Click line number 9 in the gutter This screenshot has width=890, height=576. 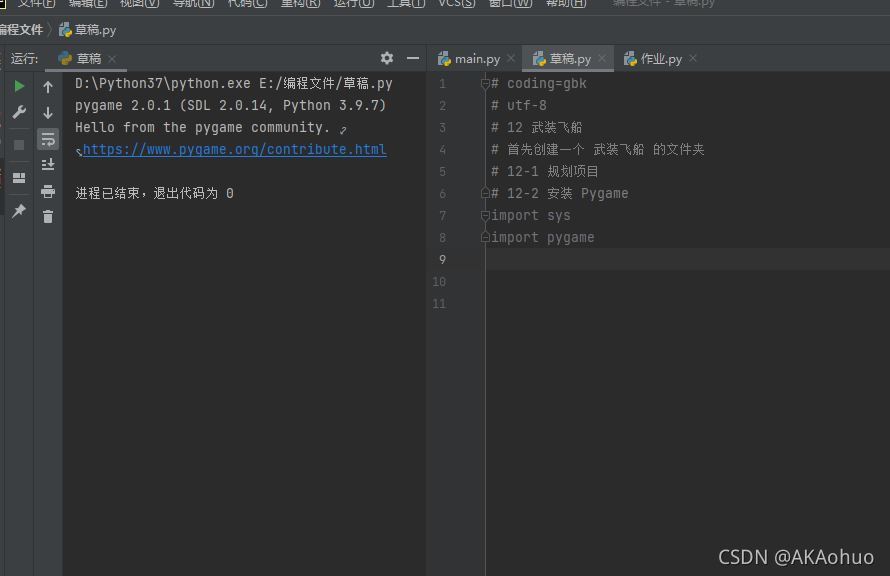coord(442,259)
